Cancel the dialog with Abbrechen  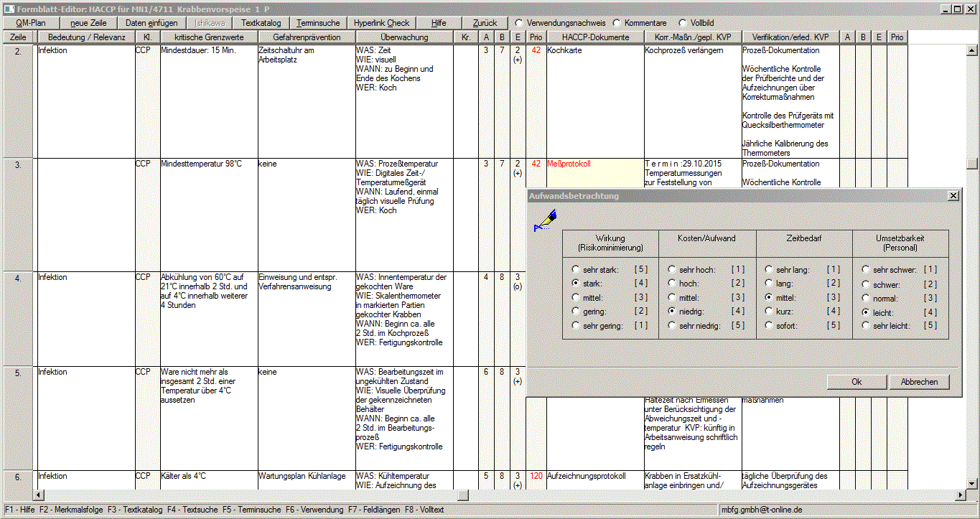coord(919,382)
